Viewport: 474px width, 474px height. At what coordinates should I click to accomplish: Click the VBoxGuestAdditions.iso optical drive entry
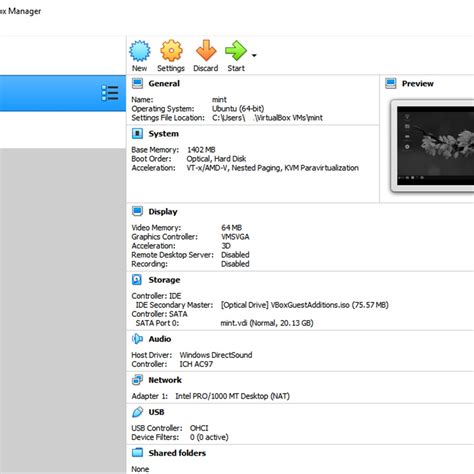point(304,305)
